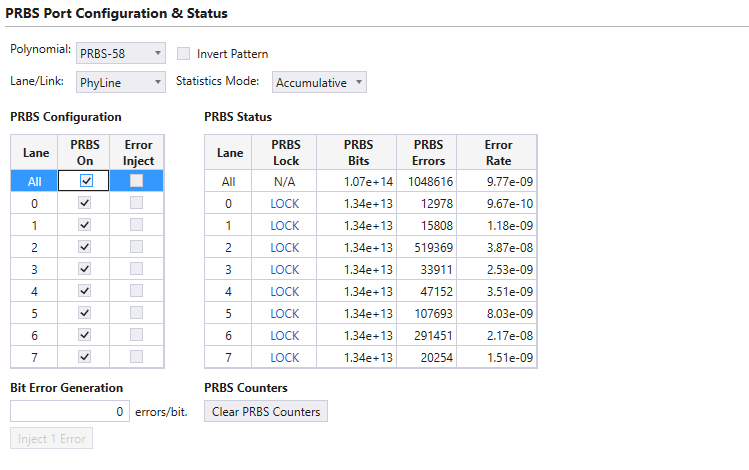The width and height of the screenshot is (749, 470).
Task: Focus the errors/bit input field
Action: pos(70,411)
